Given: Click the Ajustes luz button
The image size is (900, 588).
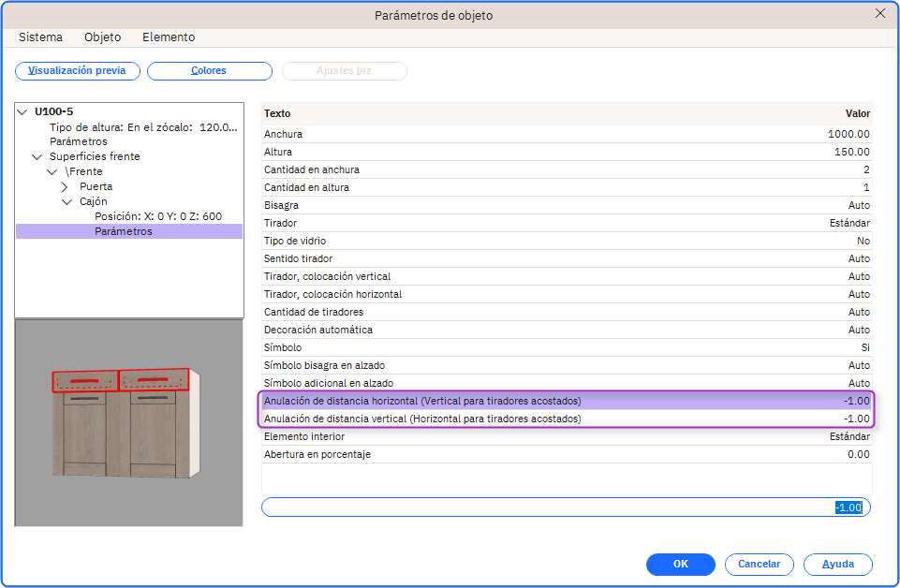Looking at the screenshot, I should click(x=345, y=71).
